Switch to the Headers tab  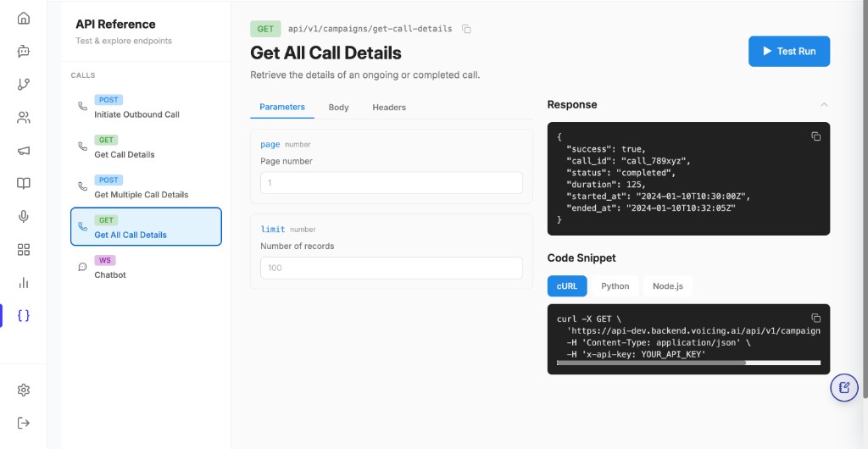pos(388,108)
